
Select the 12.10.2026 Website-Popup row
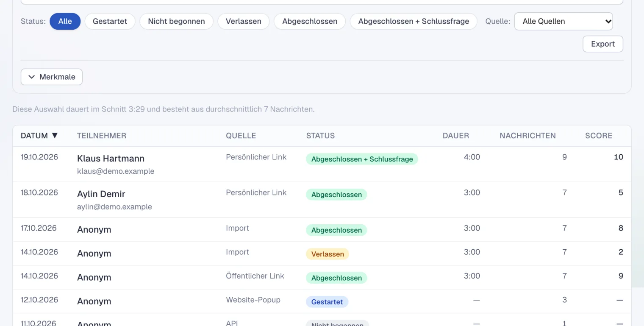point(322,301)
